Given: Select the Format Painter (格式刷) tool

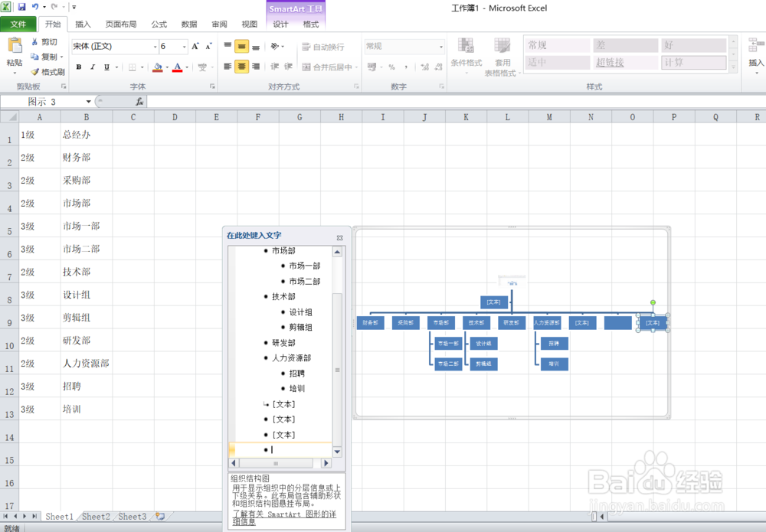Looking at the screenshot, I should click(x=47, y=72).
